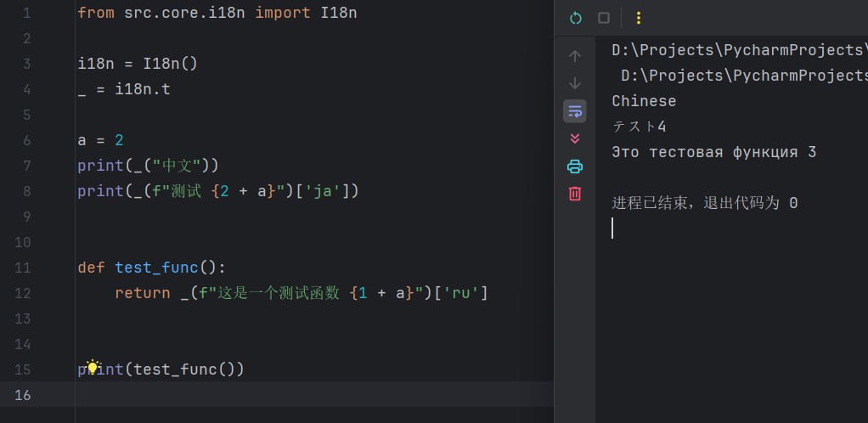
Task: Open the run panel more options menu
Action: click(639, 19)
